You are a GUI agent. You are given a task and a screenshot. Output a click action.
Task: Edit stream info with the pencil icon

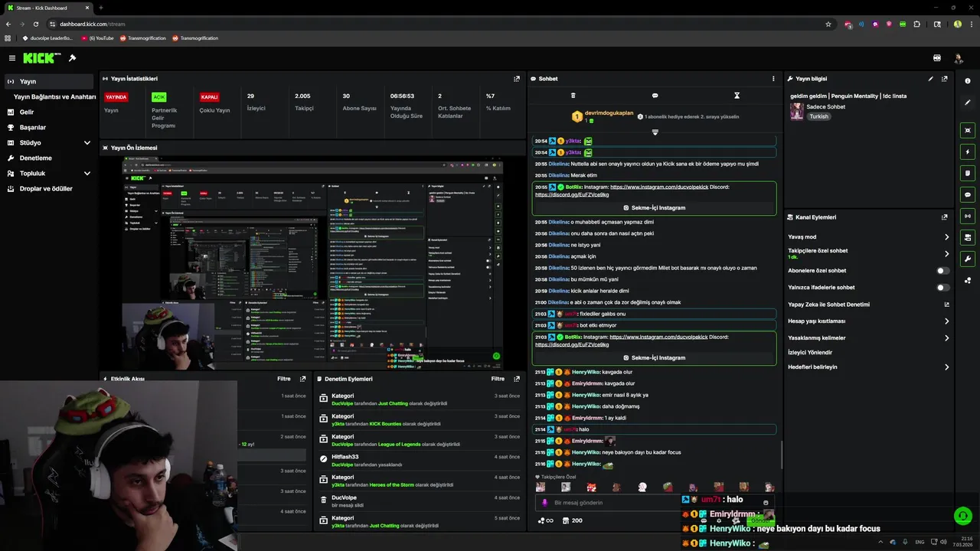coord(931,79)
